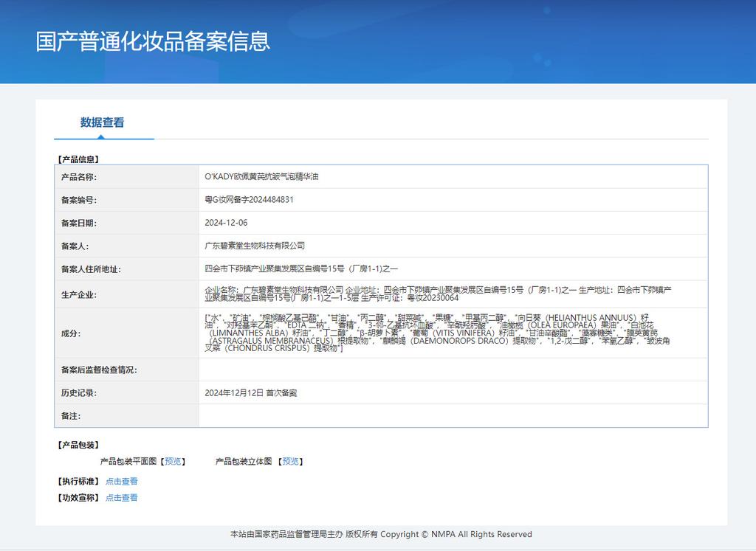The width and height of the screenshot is (756, 551).
Task: Click the page title 国产普通化妆品备案信息
Action: pos(153,41)
